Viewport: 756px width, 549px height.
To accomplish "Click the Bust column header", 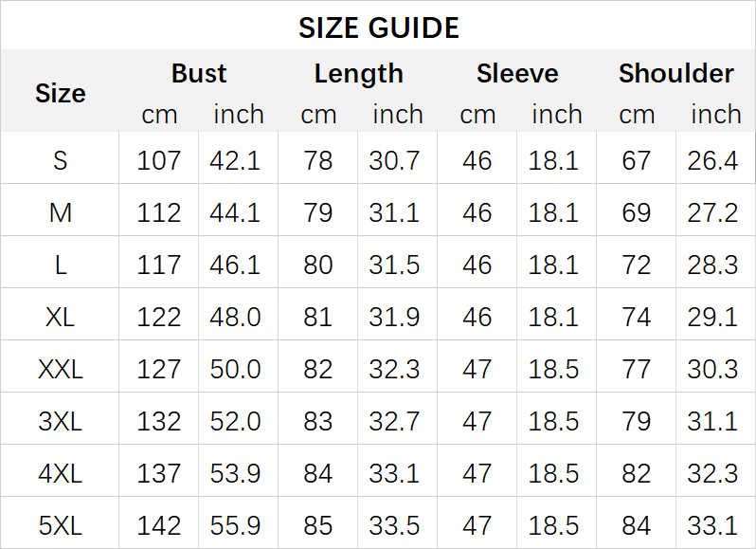I will pos(199,74).
